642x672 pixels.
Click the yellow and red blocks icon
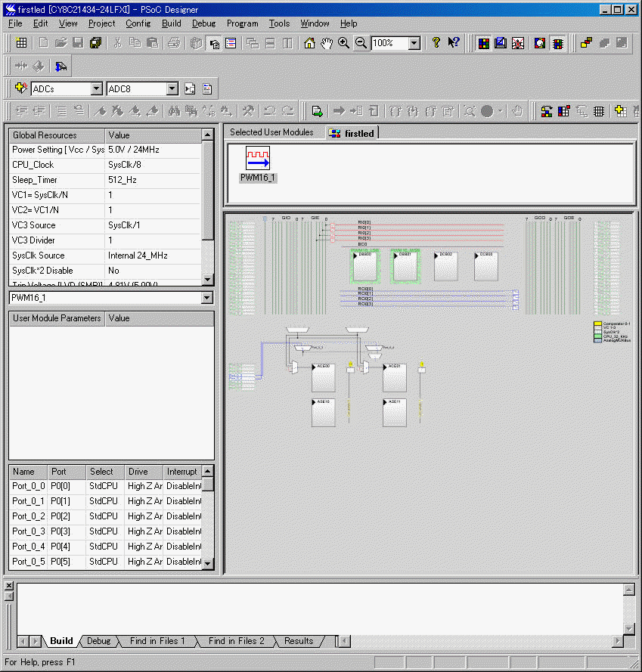coord(586,43)
